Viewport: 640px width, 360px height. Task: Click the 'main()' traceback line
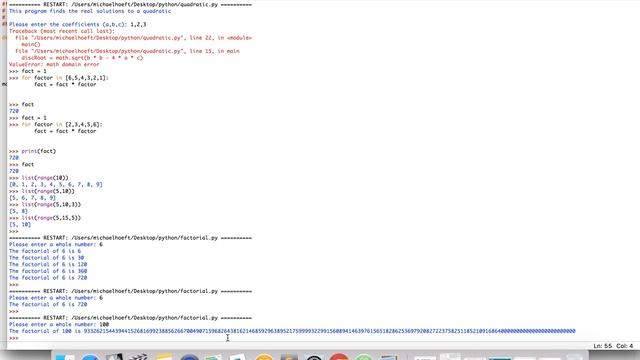tap(31, 44)
